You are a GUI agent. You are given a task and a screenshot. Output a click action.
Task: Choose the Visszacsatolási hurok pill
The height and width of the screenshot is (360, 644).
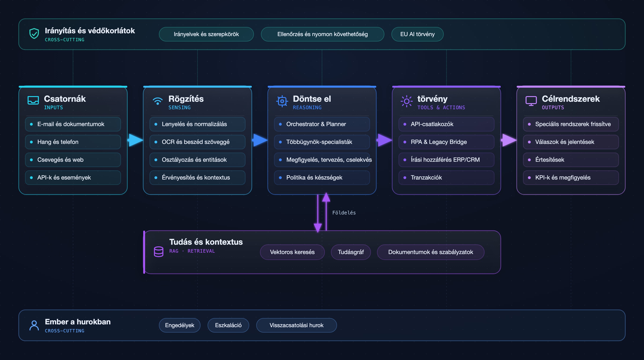click(x=296, y=325)
